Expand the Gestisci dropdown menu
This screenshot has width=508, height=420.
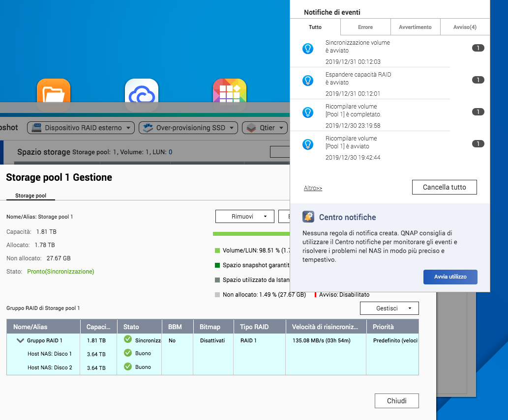[x=389, y=308]
